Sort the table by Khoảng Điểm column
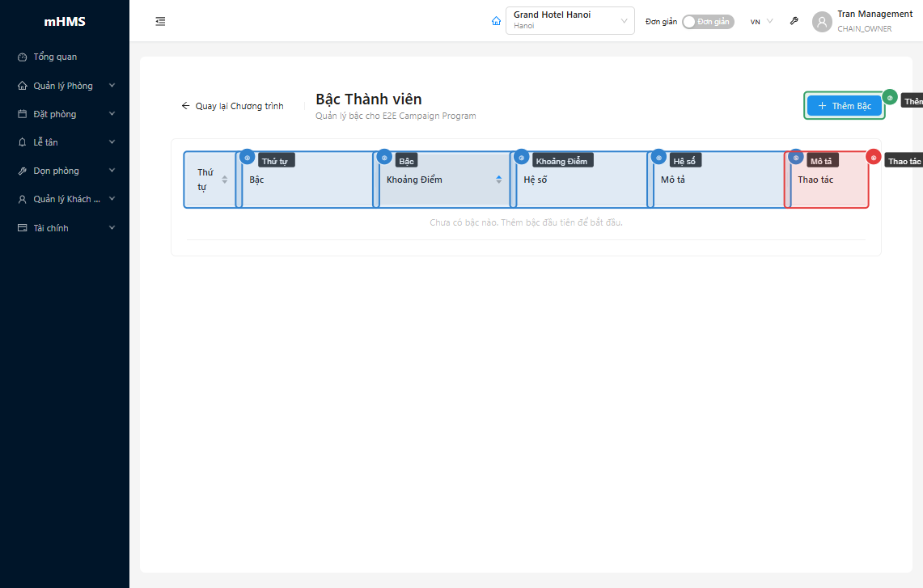This screenshot has width=923, height=588. (x=498, y=180)
